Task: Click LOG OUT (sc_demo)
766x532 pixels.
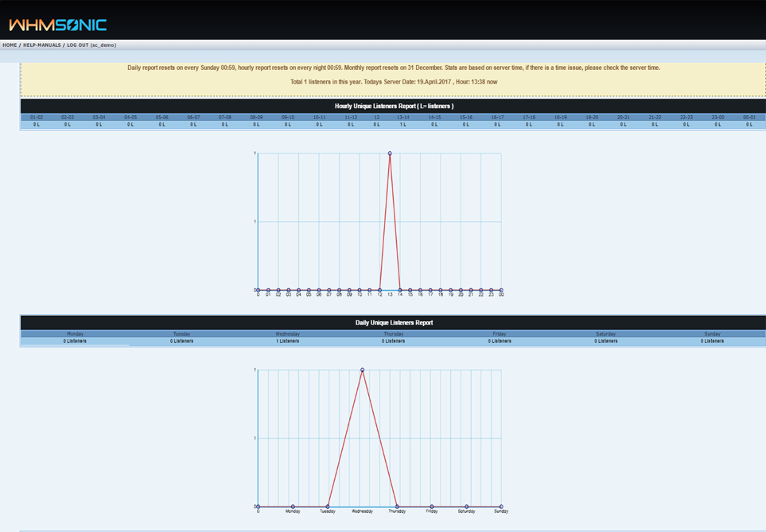Action: (x=91, y=45)
